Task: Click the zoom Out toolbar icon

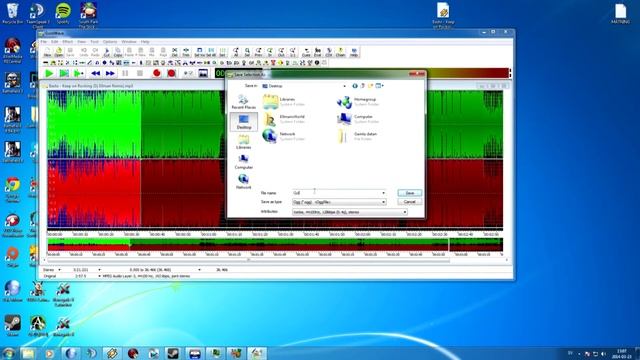Action: [x=281, y=52]
